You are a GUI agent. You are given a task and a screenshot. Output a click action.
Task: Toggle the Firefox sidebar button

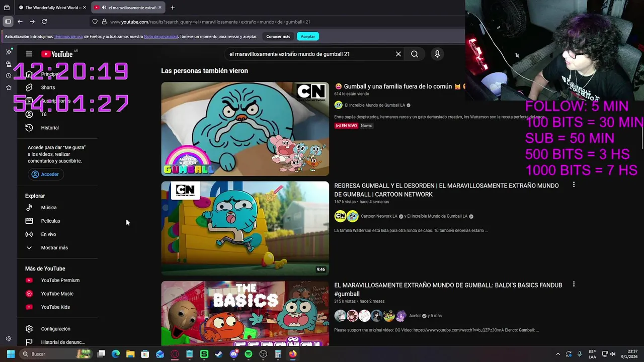tap(8, 22)
